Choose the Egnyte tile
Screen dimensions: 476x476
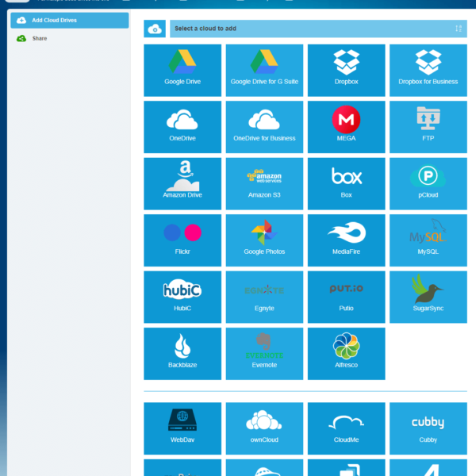pyautogui.click(x=264, y=297)
